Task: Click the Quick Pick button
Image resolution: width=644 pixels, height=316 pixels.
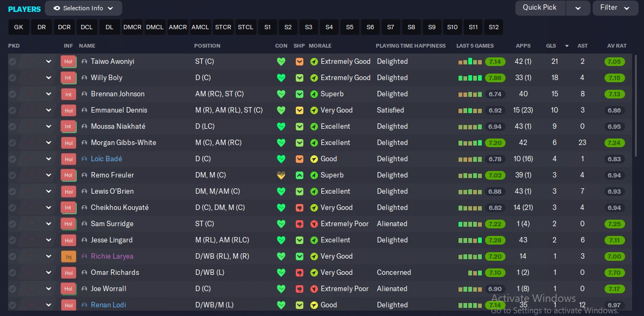Action: point(540,8)
